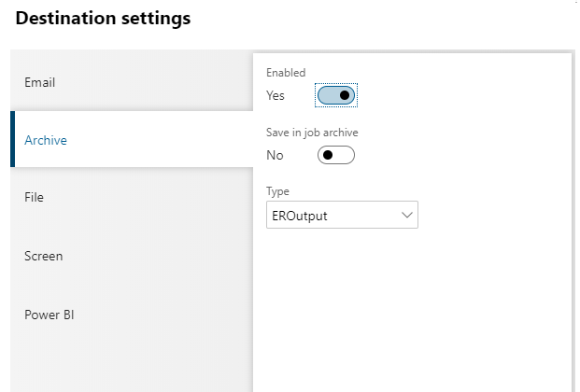The width and height of the screenshot is (580, 392).
Task: Click the knob of Save in job archive switch
Action: pyautogui.click(x=328, y=155)
